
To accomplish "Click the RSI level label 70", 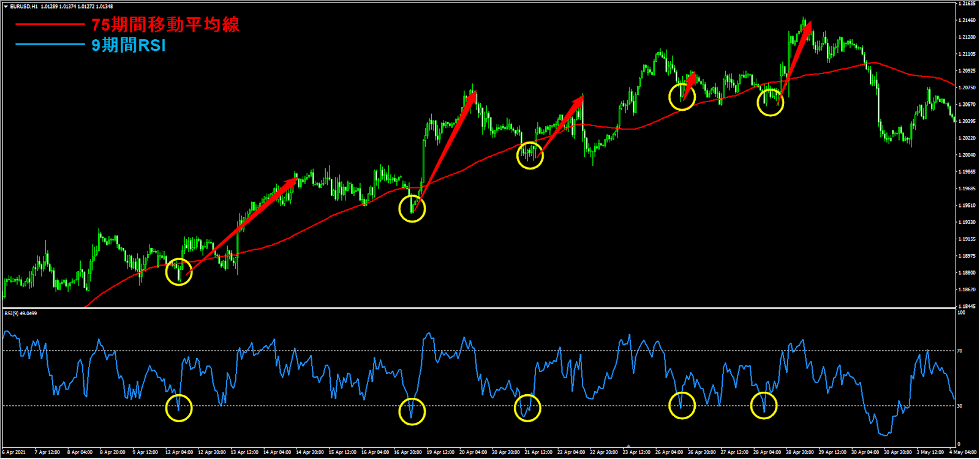I will click(x=960, y=351).
